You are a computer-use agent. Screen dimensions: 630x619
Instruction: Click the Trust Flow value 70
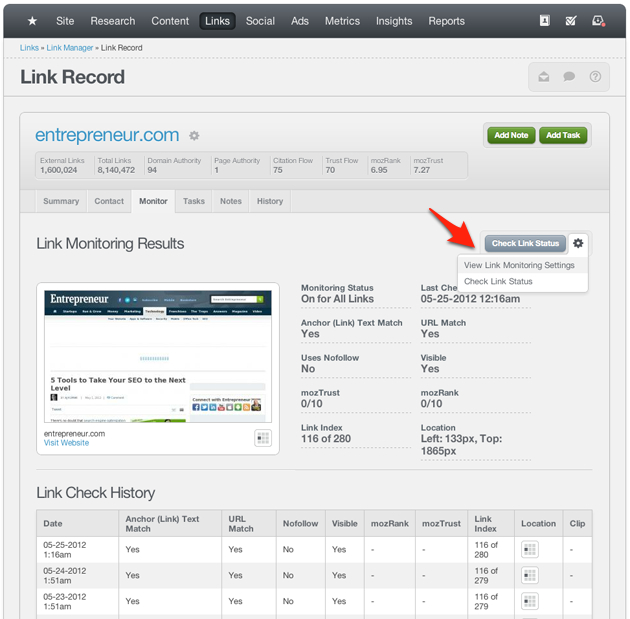(x=330, y=170)
